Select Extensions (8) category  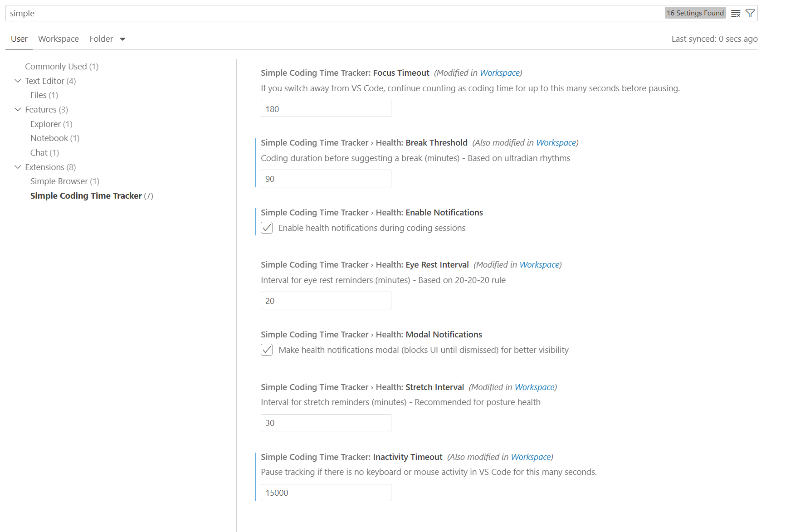pos(50,167)
